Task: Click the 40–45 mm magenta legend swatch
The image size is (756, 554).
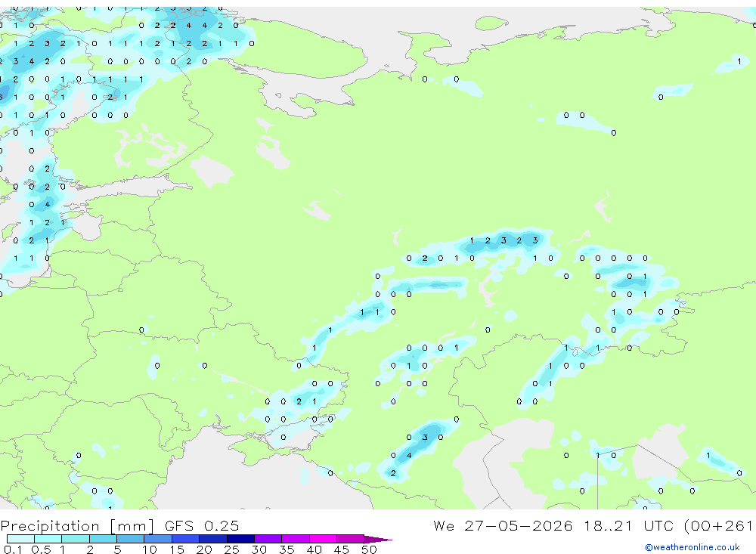Action: coord(323,539)
